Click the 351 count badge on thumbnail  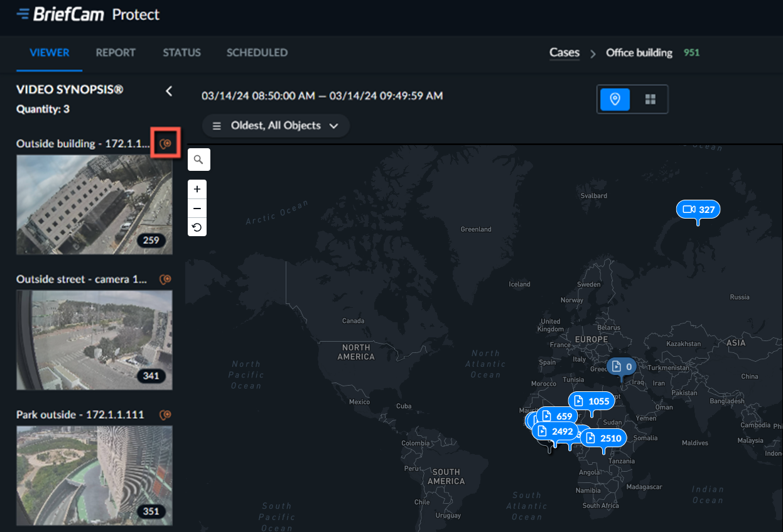tap(151, 511)
